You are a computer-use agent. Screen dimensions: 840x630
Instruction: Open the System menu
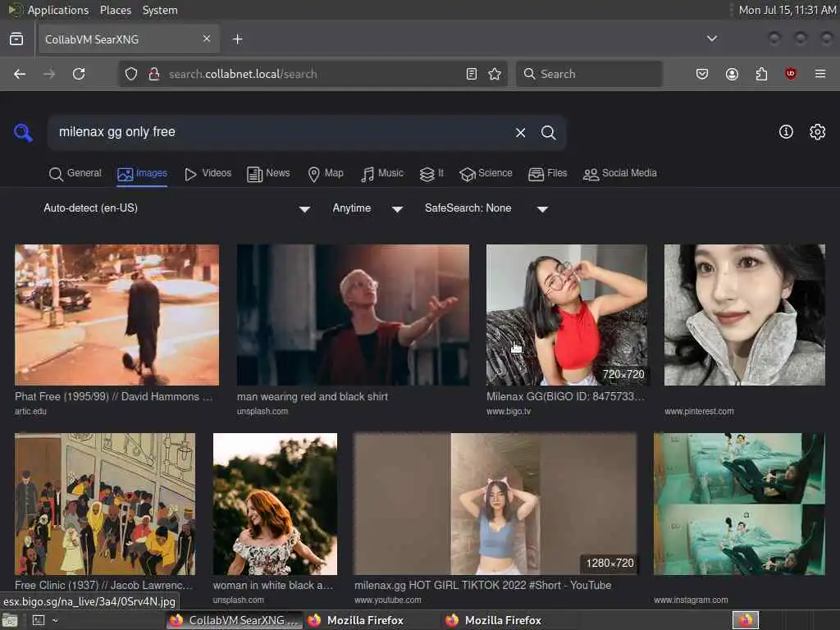click(x=160, y=10)
